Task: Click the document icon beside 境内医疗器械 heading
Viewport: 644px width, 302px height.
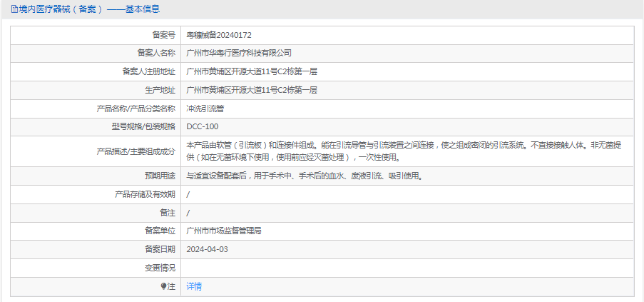Action: tap(14, 9)
